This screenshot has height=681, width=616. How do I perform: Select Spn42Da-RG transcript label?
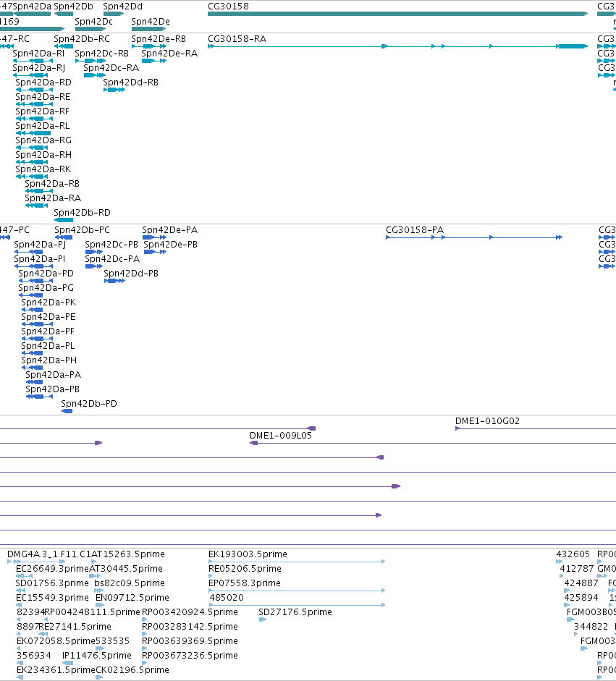pyautogui.click(x=43, y=140)
